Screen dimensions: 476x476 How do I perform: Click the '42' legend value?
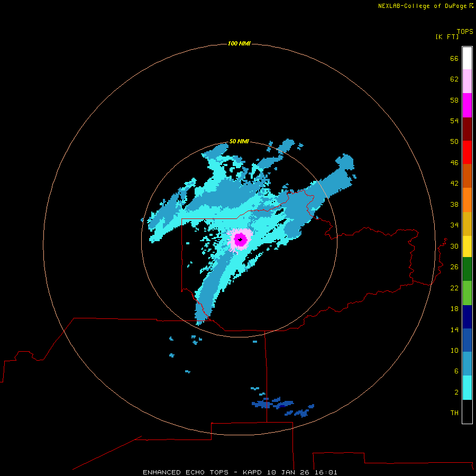click(454, 184)
